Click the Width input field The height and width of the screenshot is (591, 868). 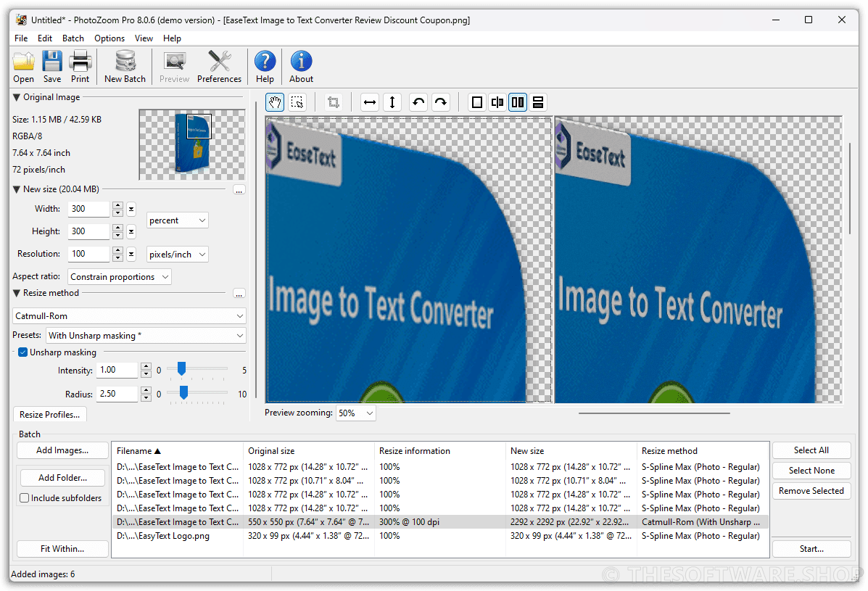(x=88, y=209)
